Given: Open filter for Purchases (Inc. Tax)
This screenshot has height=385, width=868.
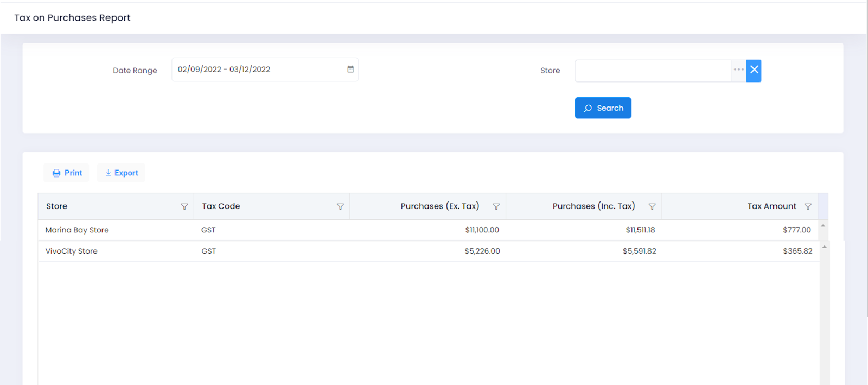Looking at the screenshot, I should click(652, 206).
